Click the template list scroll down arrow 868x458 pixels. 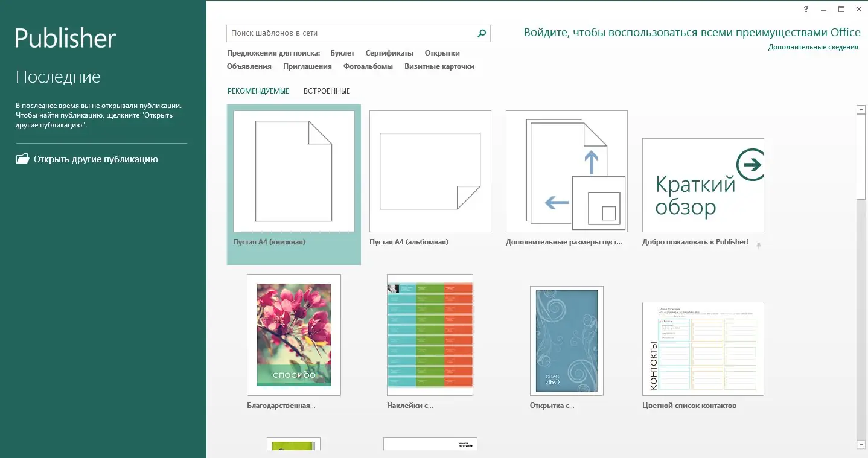[x=861, y=445]
